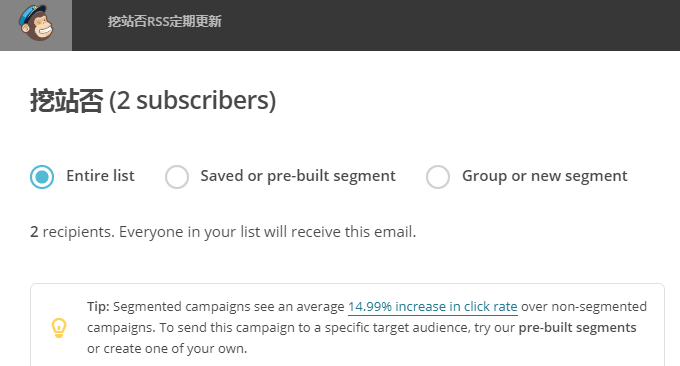Select the Saved or pre-built segment radio
Image resolution: width=680 pixels, height=366 pixels.
point(177,176)
